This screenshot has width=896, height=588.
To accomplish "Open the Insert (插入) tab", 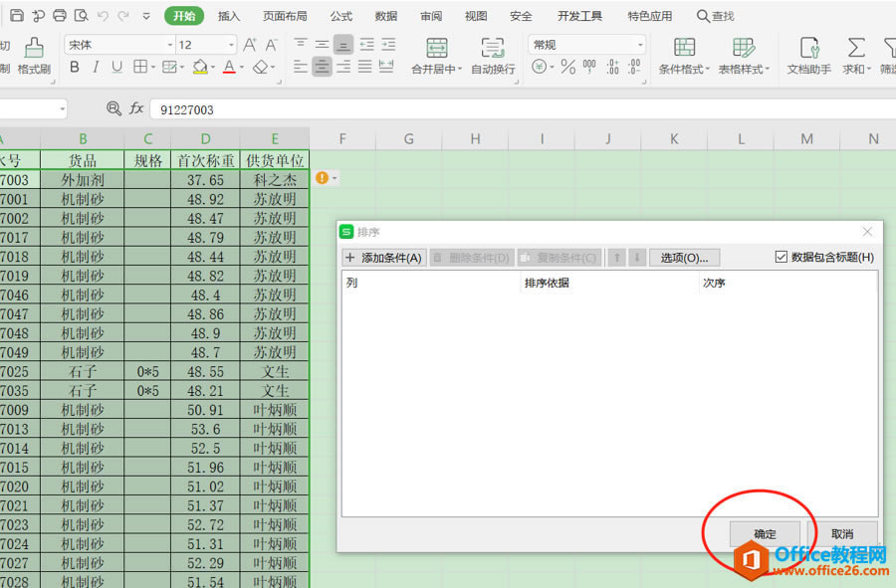I will 229,16.
